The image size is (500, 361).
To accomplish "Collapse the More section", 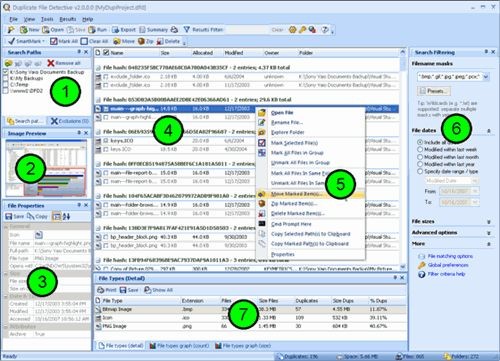I will coord(489,244).
